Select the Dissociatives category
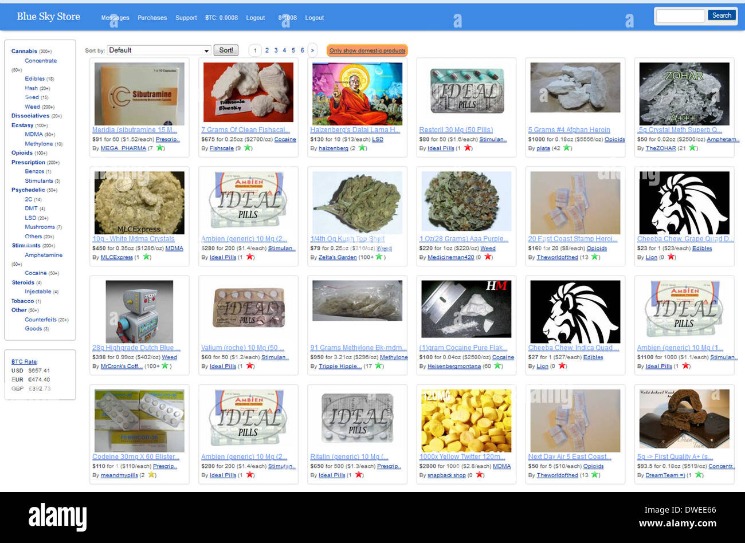Screen dimensions: 745x543 coord(30,115)
